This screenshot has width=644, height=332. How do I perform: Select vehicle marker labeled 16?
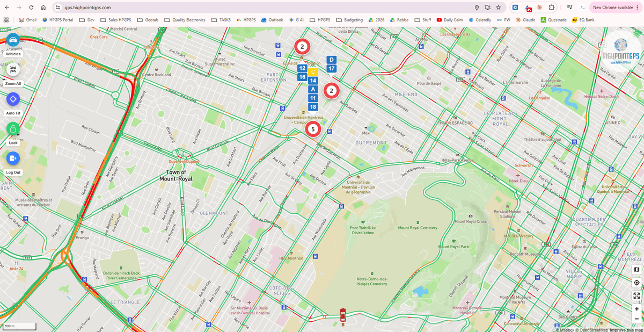click(x=302, y=77)
